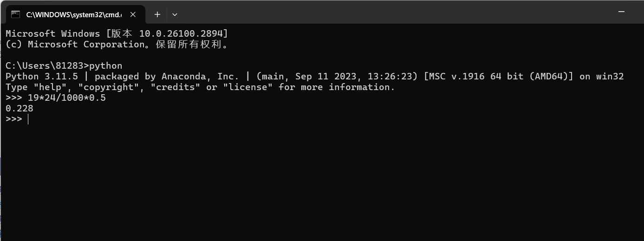The image size is (644, 241).
Task: Minimize the terminal window
Action: click(621, 12)
